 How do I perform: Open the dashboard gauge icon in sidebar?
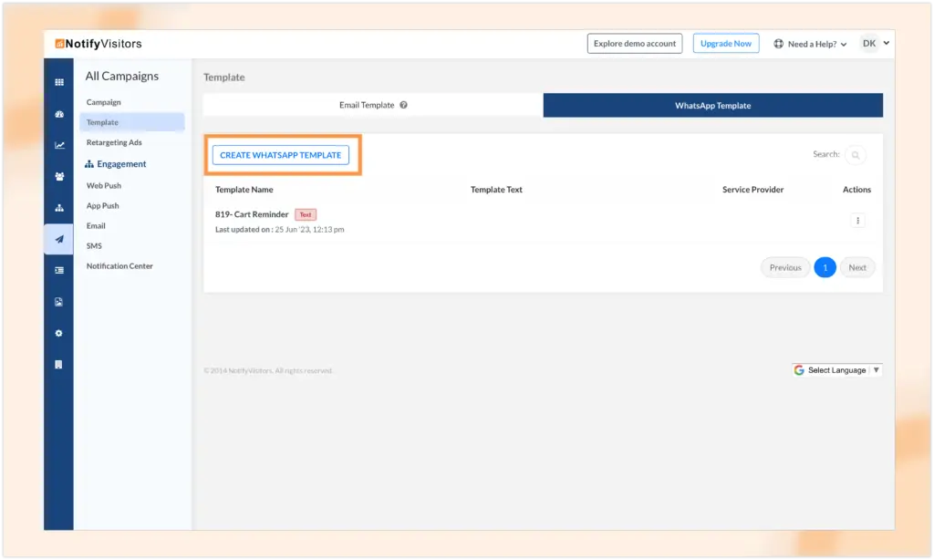coord(58,114)
